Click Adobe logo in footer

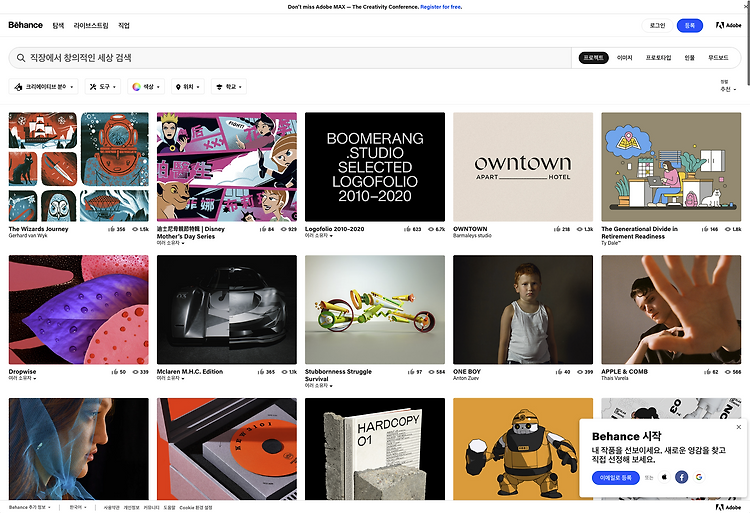[728, 507]
